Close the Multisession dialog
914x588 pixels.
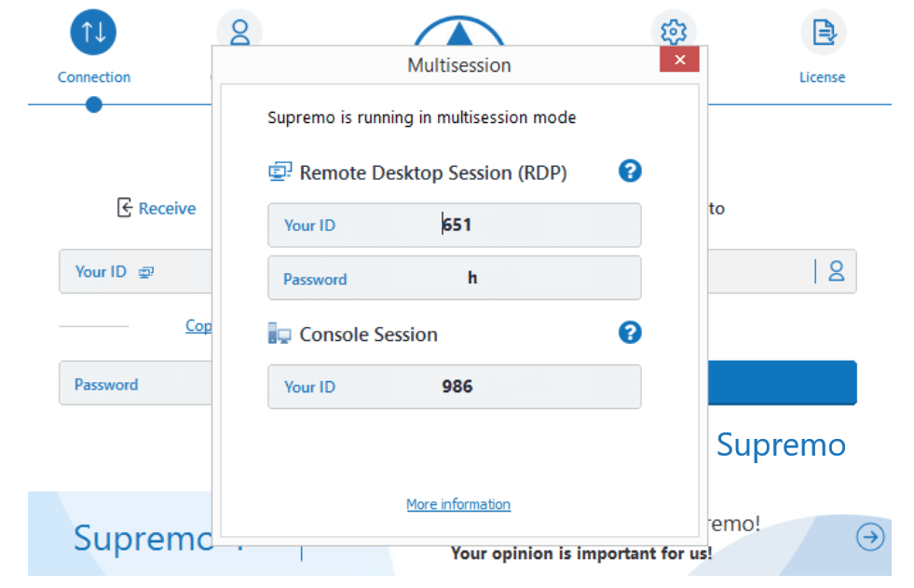pyautogui.click(x=679, y=60)
